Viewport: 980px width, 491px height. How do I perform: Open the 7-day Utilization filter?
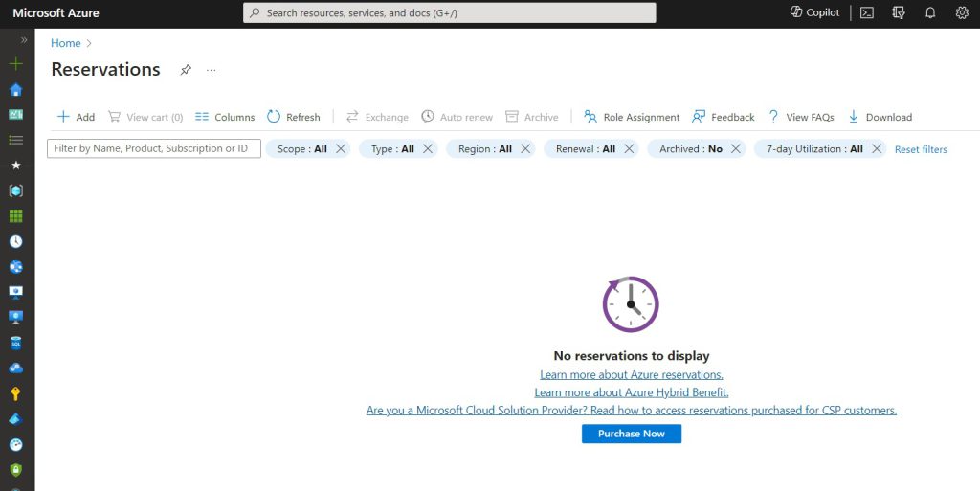pos(814,148)
